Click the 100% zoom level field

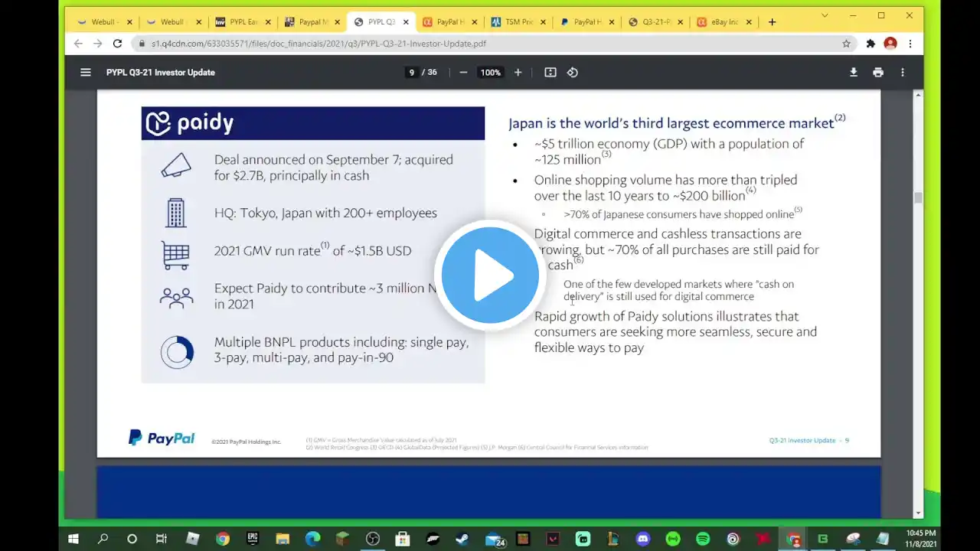[x=490, y=73]
